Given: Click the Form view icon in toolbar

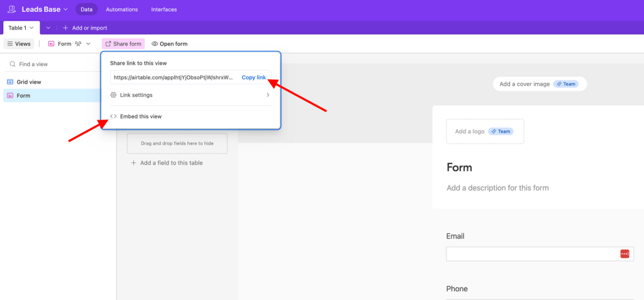Looking at the screenshot, I should tap(52, 43).
